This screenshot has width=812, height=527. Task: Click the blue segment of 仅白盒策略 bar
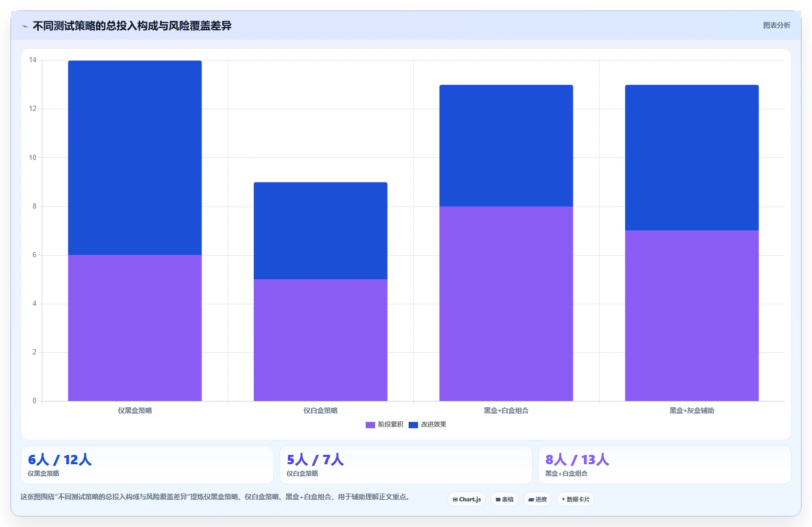(321, 231)
